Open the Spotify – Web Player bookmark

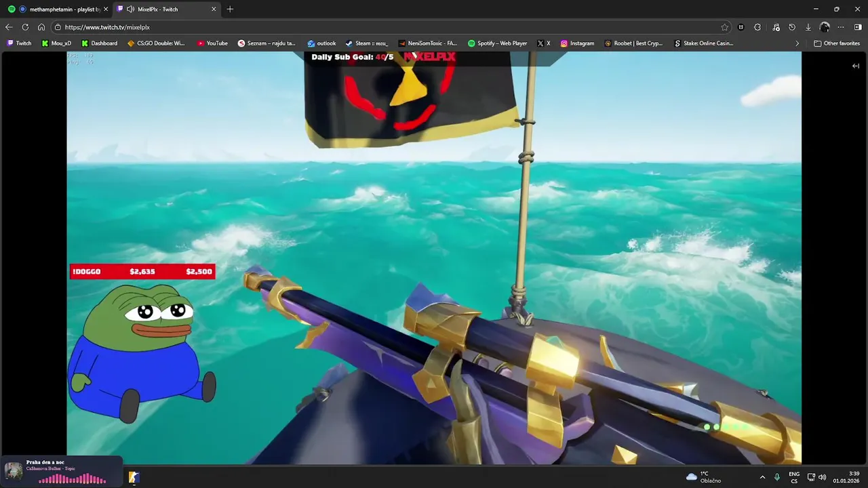pyautogui.click(x=497, y=43)
